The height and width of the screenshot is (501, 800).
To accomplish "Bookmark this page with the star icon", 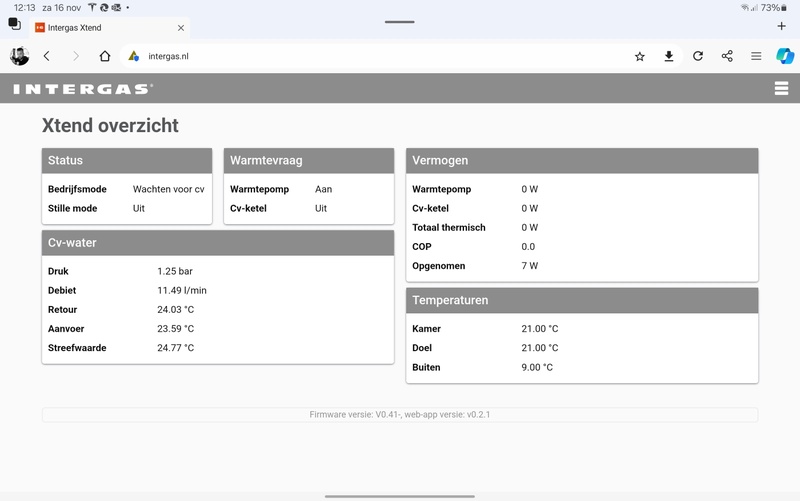I will [x=640, y=56].
